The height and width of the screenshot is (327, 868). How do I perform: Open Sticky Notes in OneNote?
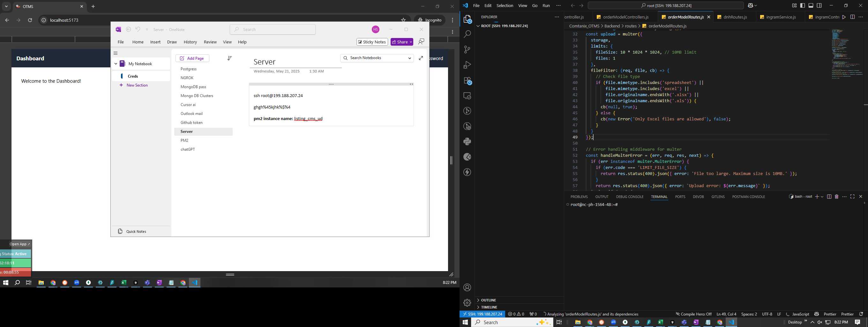[x=372, y=42]
